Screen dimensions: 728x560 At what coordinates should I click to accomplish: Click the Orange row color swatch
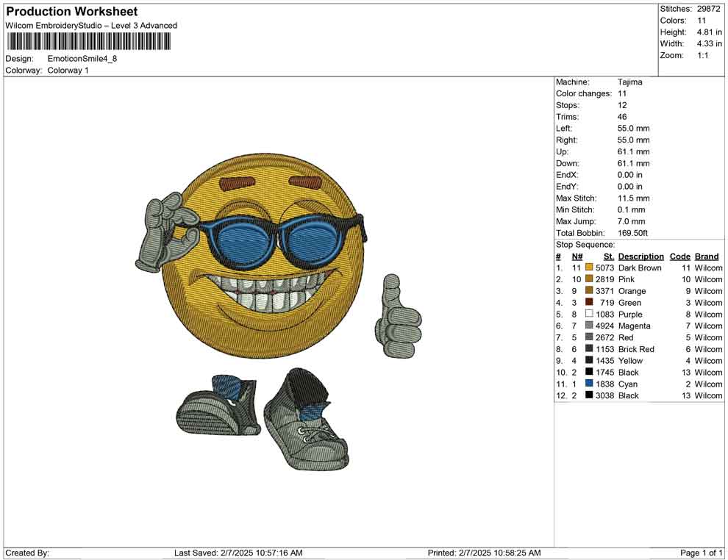coord(589,290)
